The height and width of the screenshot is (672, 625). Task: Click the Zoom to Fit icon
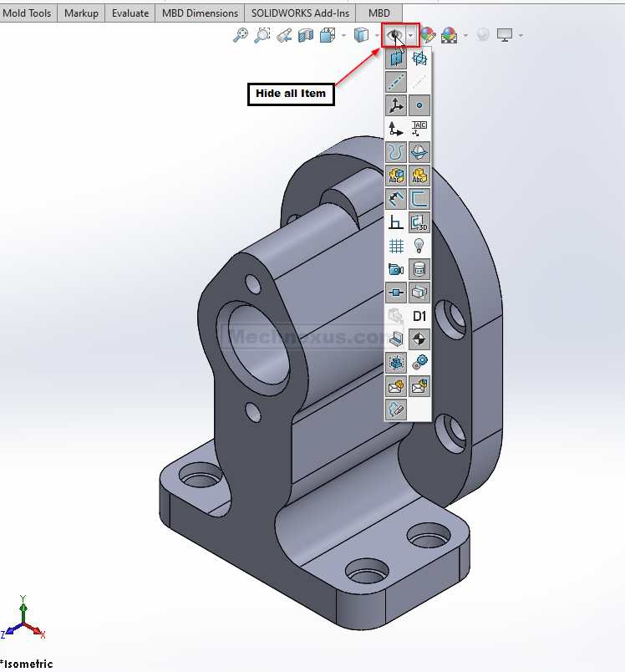point(241,35)
